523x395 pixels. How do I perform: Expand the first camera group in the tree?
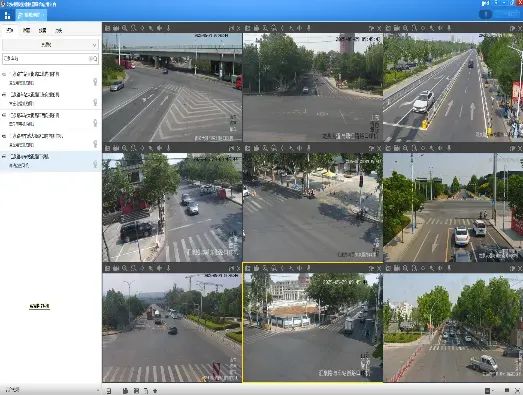point(4,74)
